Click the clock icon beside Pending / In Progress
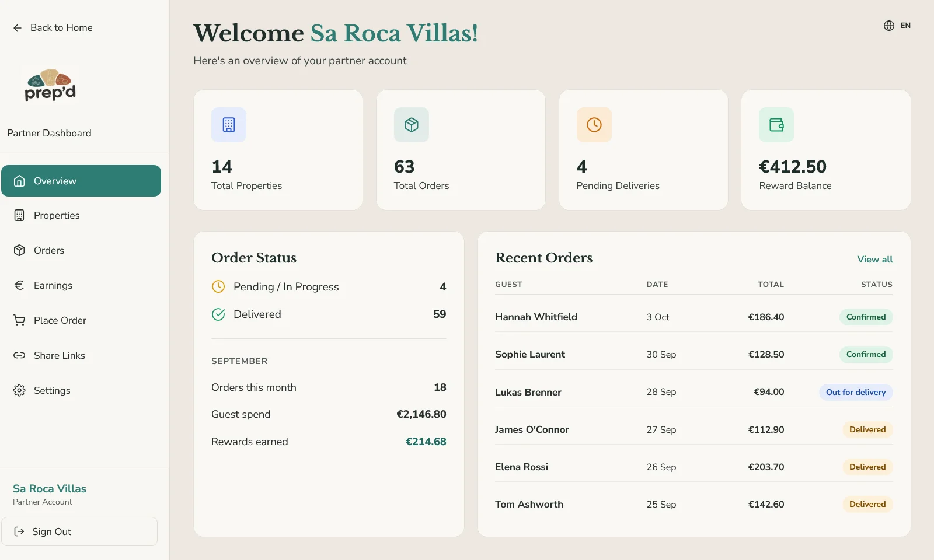 point(218,286)
